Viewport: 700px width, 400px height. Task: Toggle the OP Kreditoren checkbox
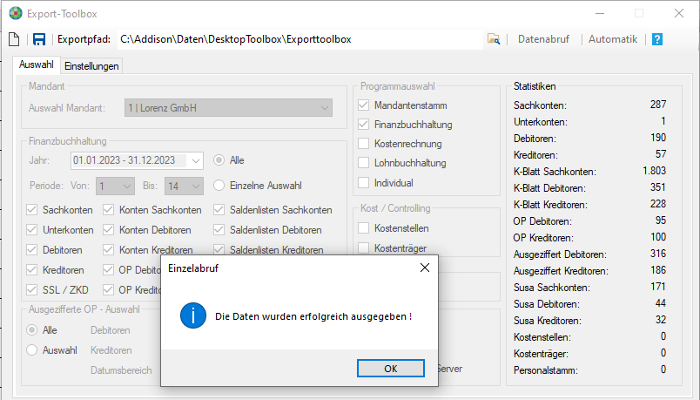click(x=108, y=290)
